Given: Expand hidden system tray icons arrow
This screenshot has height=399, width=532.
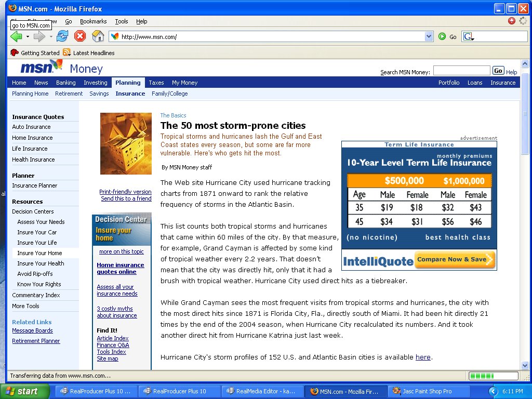Looking at the screenshot, I should [x=493, y=392].
